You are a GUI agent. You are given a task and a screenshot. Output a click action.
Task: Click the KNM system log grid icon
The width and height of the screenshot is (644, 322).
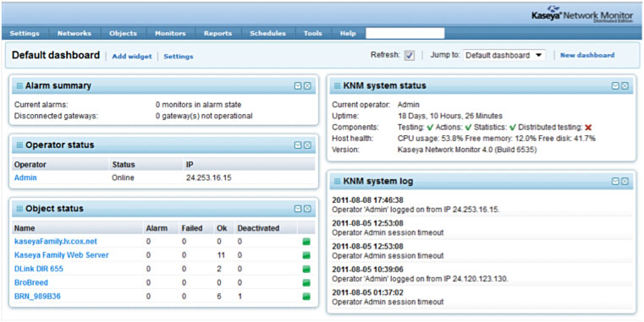tap(337, 182)
